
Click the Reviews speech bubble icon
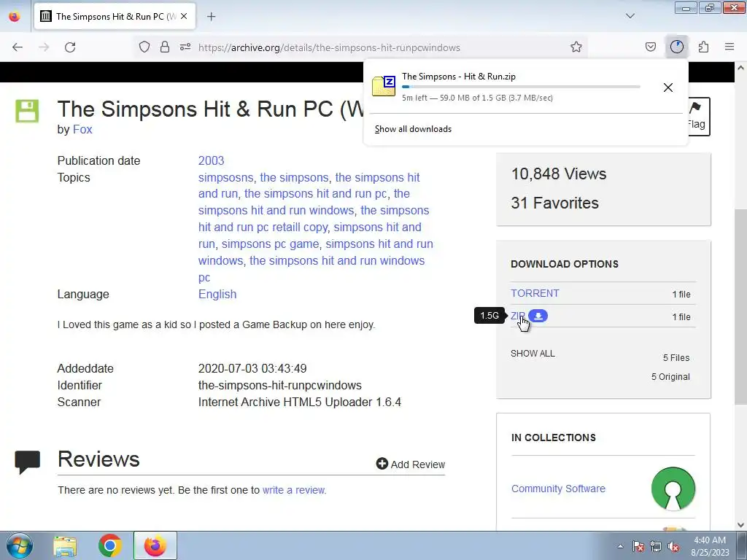(27, 462)
